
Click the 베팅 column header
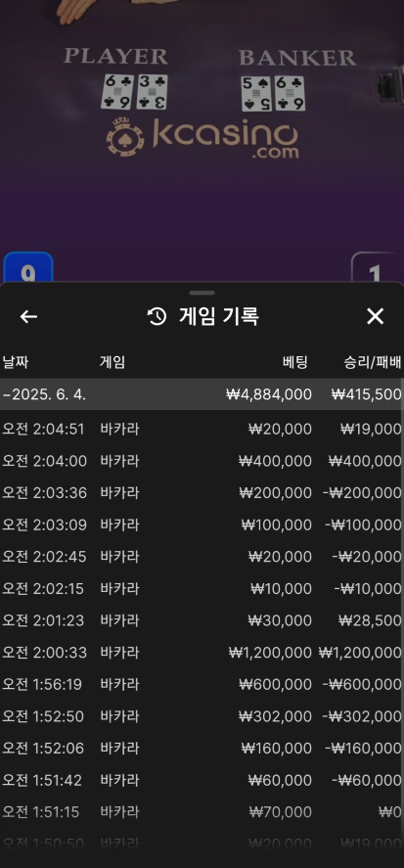[295, 363]
